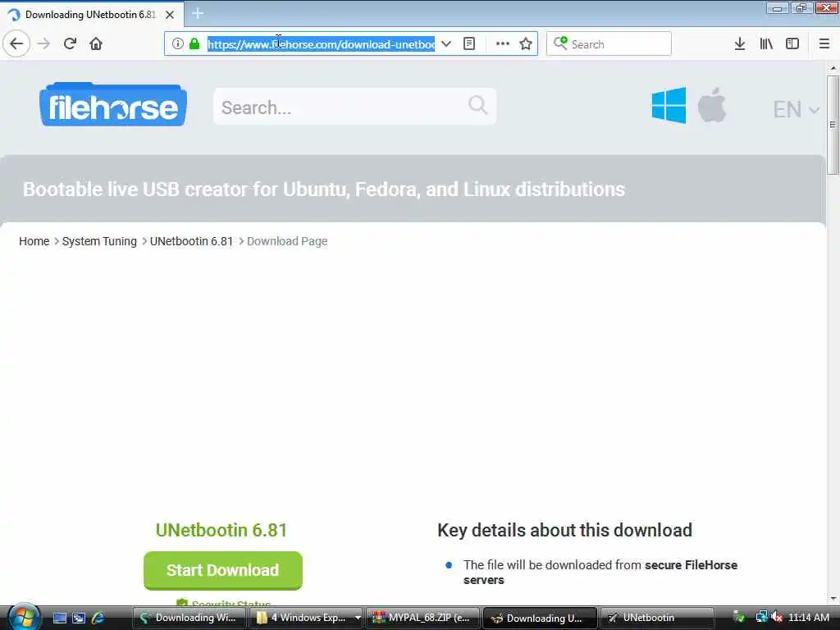Switch to Windows software section
This screenshot has height=630, width=840.
click(669, 106)
